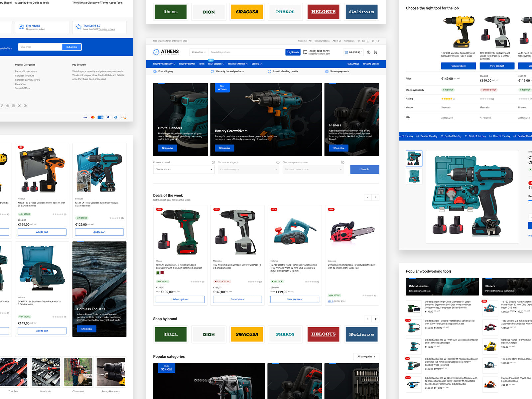Click the Warranty backed products shield icon
Viewport: 532px width, 399px height.
(x=212, y=71)
